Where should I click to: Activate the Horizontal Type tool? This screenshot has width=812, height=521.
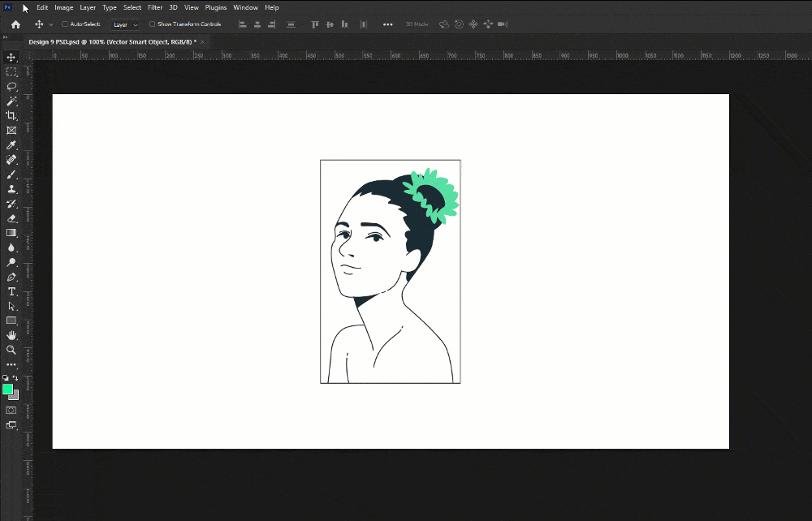coord(11,291)
